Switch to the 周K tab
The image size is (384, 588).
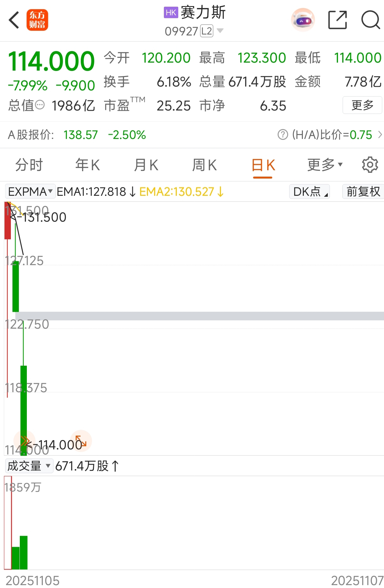pyautogui.click(x=204, y=165)
